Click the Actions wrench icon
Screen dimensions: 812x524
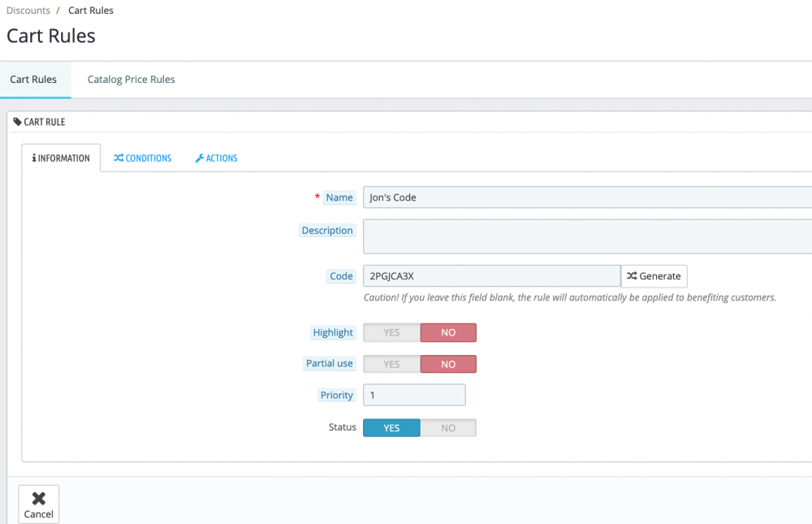coord(200,158)
